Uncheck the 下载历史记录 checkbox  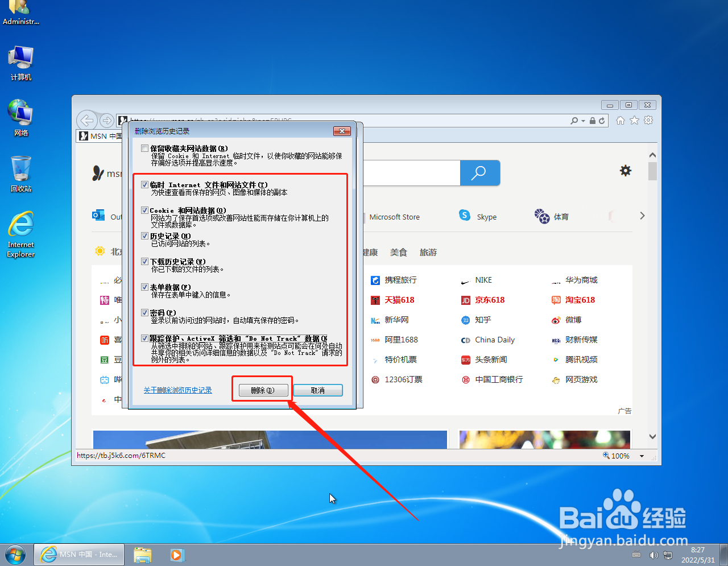click(145, 261)
